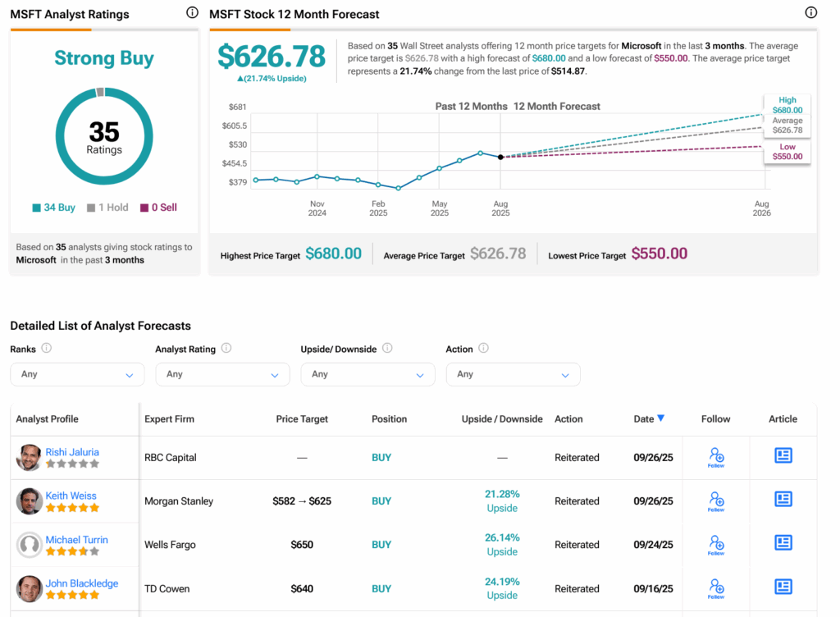
Task: Click Follow icon for TD Cowen analyst
Action: click(716, 587)
